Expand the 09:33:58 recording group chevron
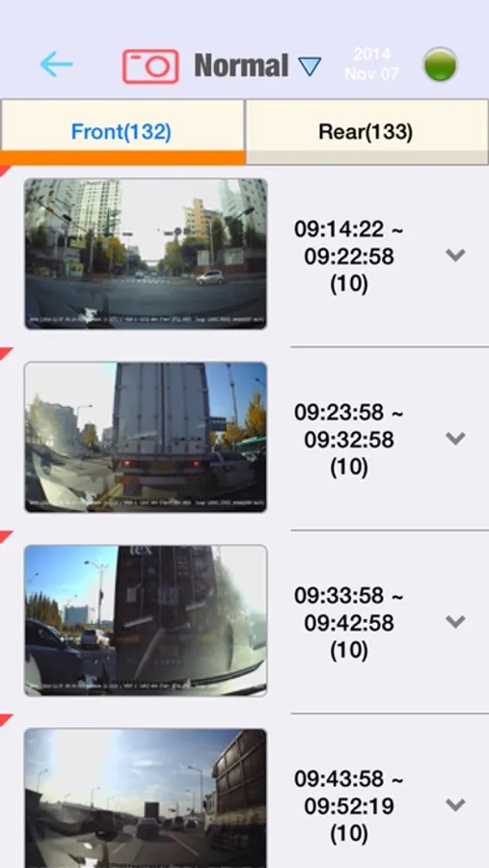 click(x=455, y=622)
